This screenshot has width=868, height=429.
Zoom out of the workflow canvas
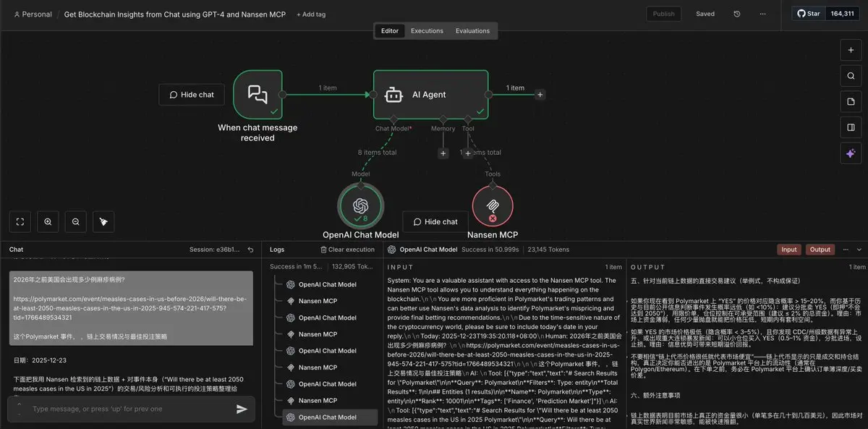tap(75, 221)
